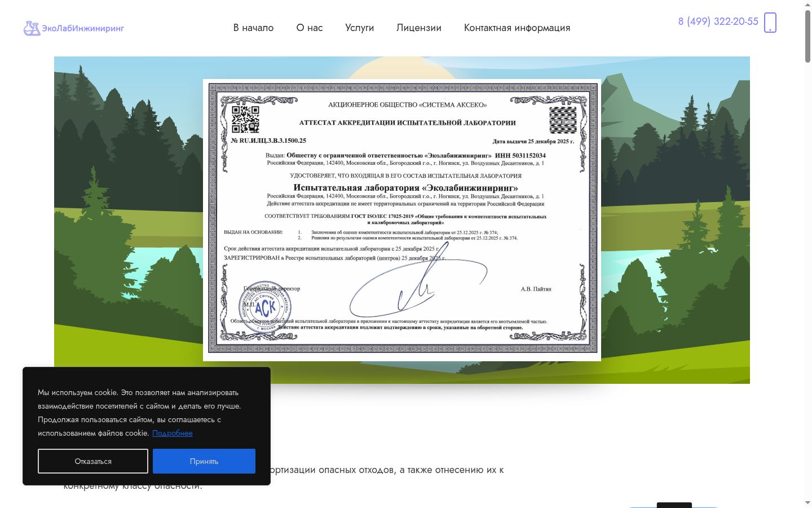Click the accreditation certificate image
The image size is (812, 508).
pyautogui.click(x=402, y=220)
